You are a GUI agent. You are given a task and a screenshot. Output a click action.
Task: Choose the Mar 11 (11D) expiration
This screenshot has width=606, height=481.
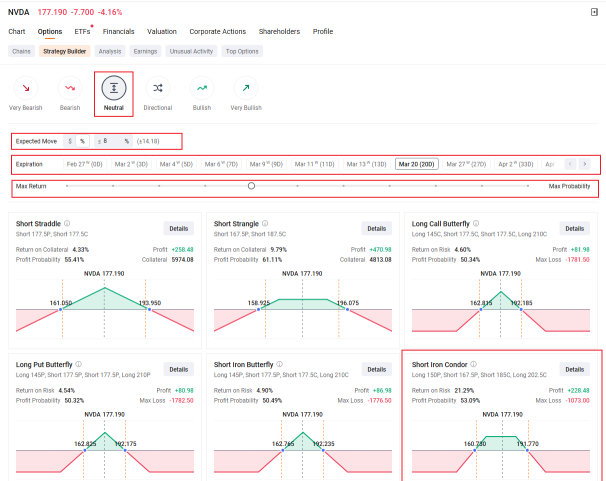coord(315,164)
